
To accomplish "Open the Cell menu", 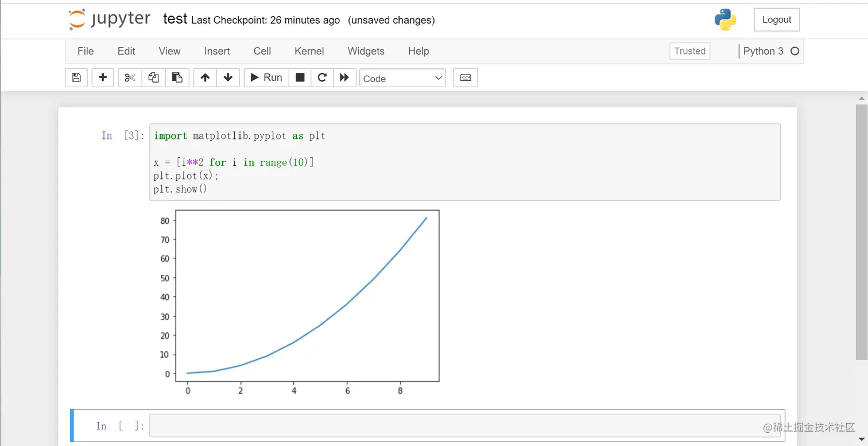I will [262, 51].
